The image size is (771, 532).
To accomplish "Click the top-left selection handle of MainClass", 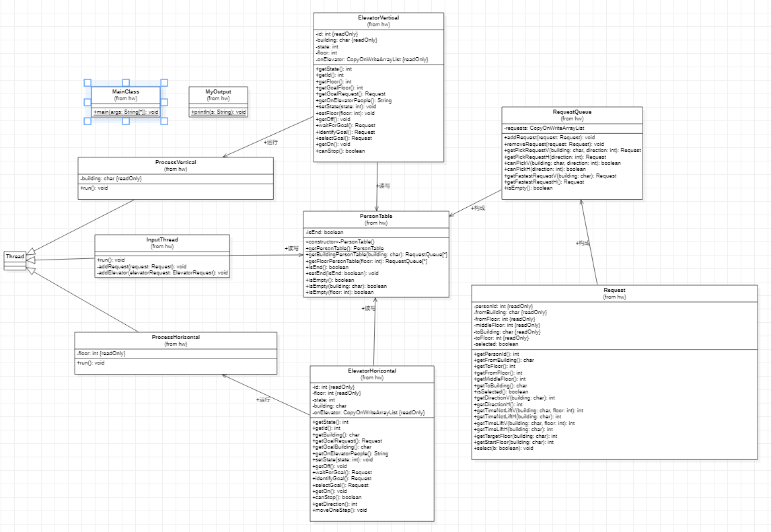I will click(x=87, y=83).
